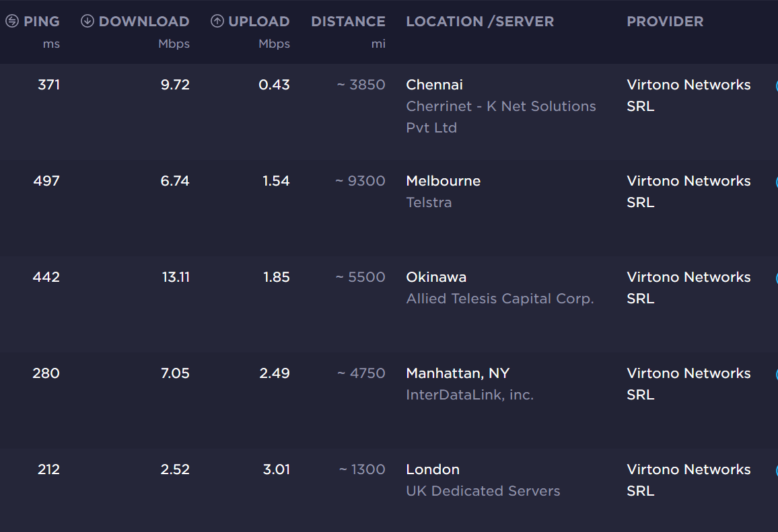
Task: Click the 1.85 upload speed value
Action: [x=277, y=277]
